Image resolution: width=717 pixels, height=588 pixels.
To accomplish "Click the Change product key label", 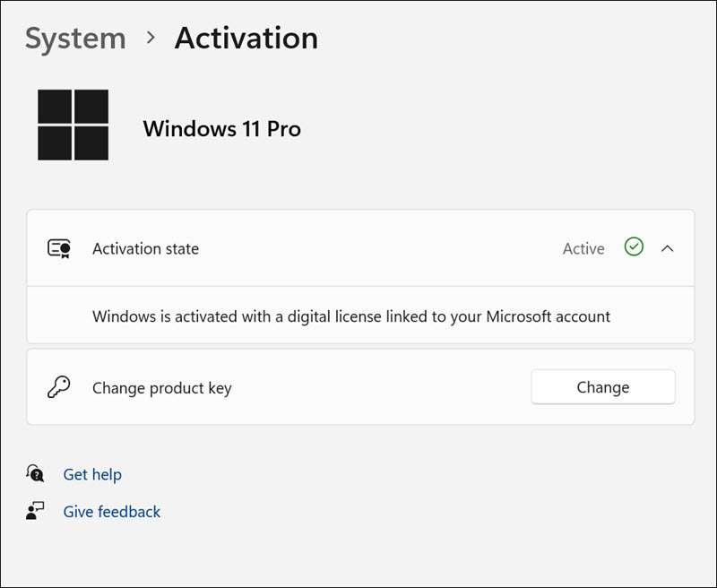I will 161,388.
